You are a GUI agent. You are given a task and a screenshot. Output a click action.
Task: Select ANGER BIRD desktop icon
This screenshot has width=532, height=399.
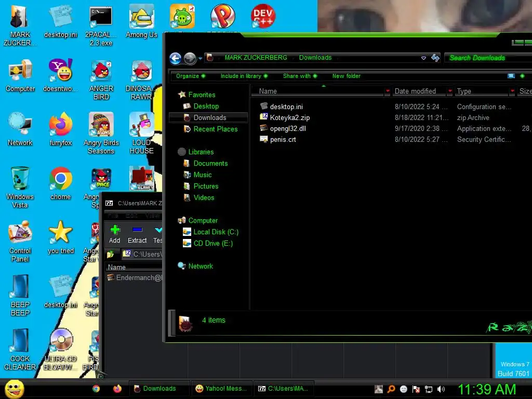[101, 79]
